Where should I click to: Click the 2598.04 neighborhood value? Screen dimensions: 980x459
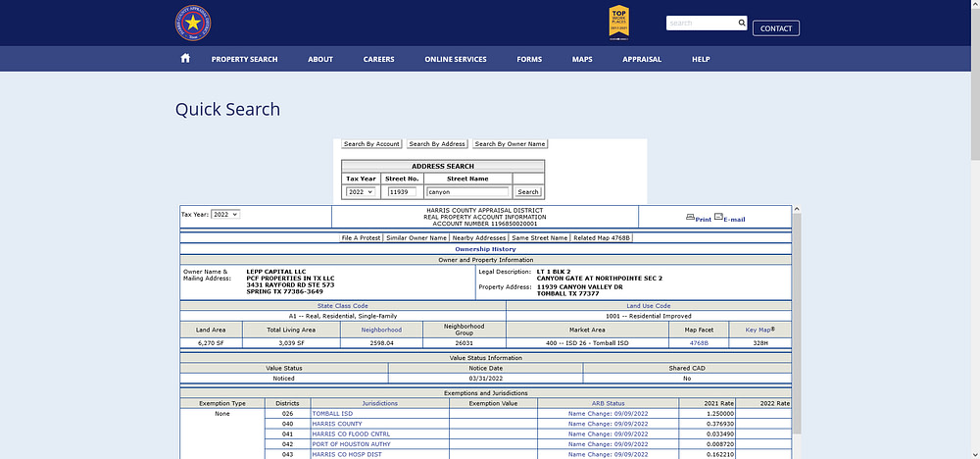(381, 343)
